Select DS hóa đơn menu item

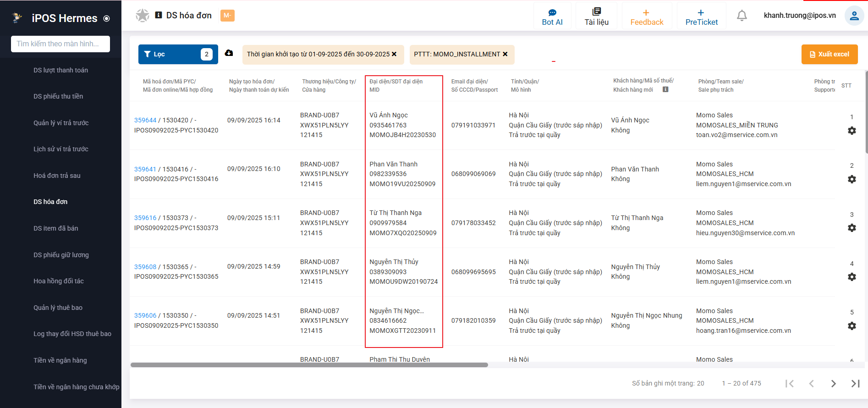point(50,202)
